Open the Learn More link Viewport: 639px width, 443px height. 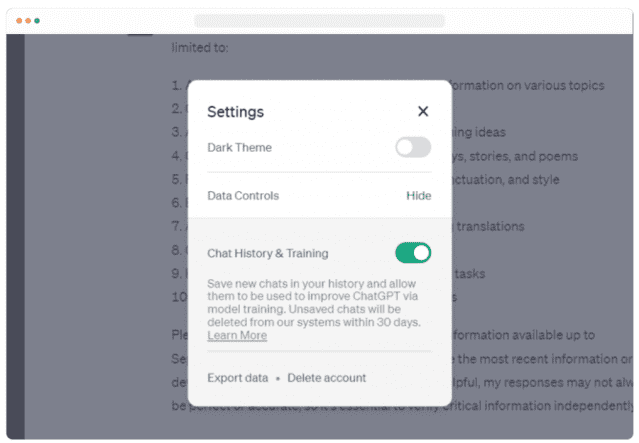pyautogui.click(x=237, y=336)
